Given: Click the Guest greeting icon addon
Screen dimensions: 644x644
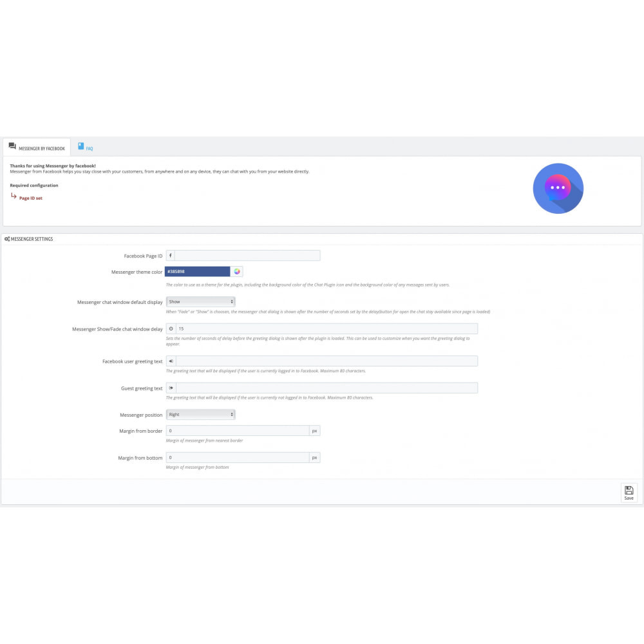Looking at the screenshot, I should tap(171, 388).
